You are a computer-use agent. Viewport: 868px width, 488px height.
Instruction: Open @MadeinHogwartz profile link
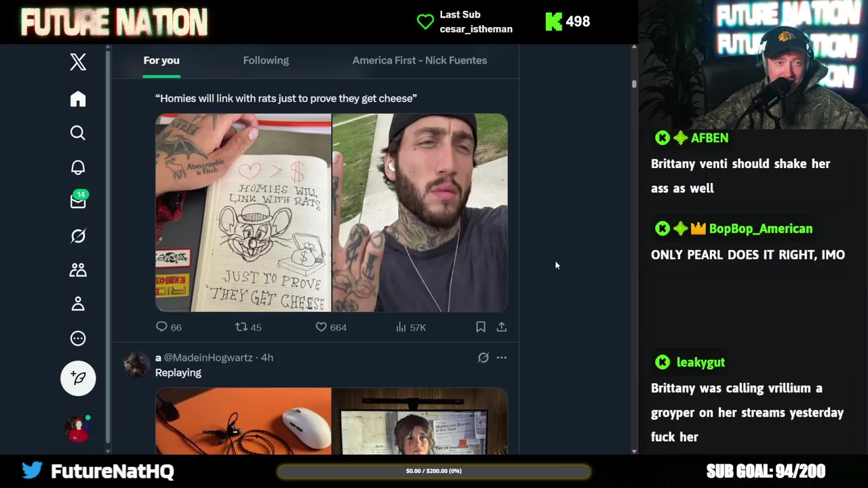(x=208, y=357)
